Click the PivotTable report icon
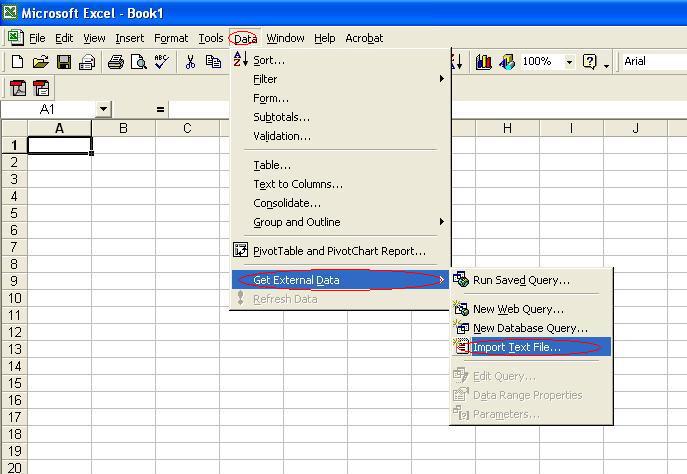 pos(241,250)
